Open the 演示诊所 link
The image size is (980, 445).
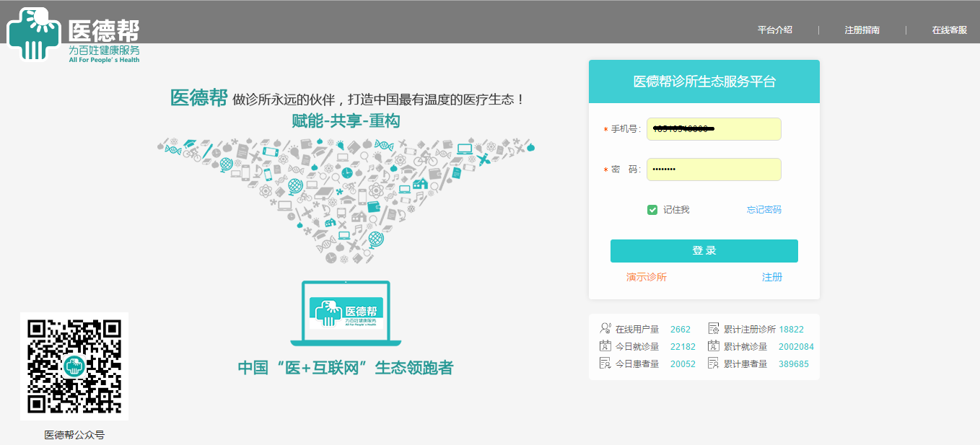click(647, 277)
